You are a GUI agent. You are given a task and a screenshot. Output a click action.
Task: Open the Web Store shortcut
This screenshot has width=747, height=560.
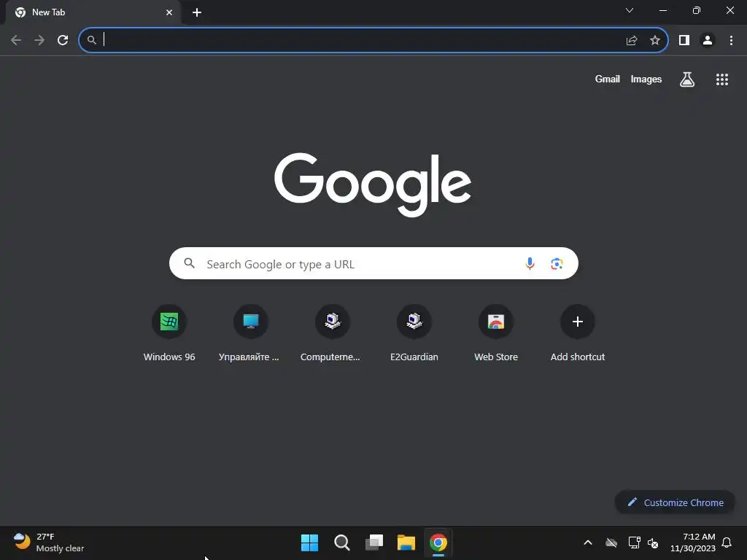pyautogui.click(x=496, y=332)
